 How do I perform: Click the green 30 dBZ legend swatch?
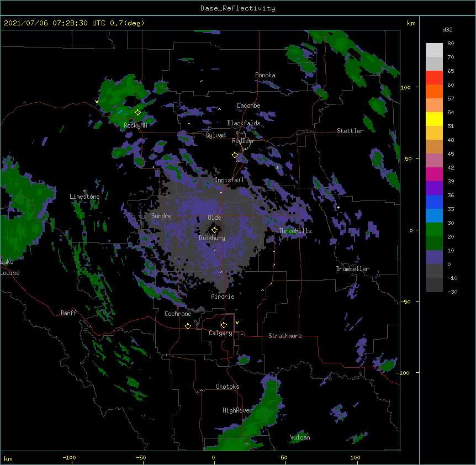pyautogui.click(x=434, y=230)
